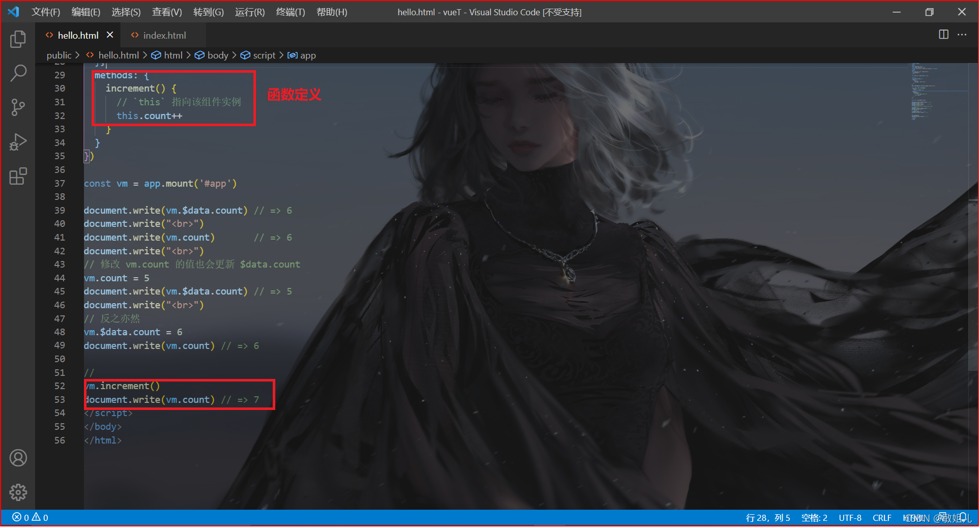The image size is (980, 528).
Task: Open the Explorer view in activity bar
Action: (x=18, y=39)
